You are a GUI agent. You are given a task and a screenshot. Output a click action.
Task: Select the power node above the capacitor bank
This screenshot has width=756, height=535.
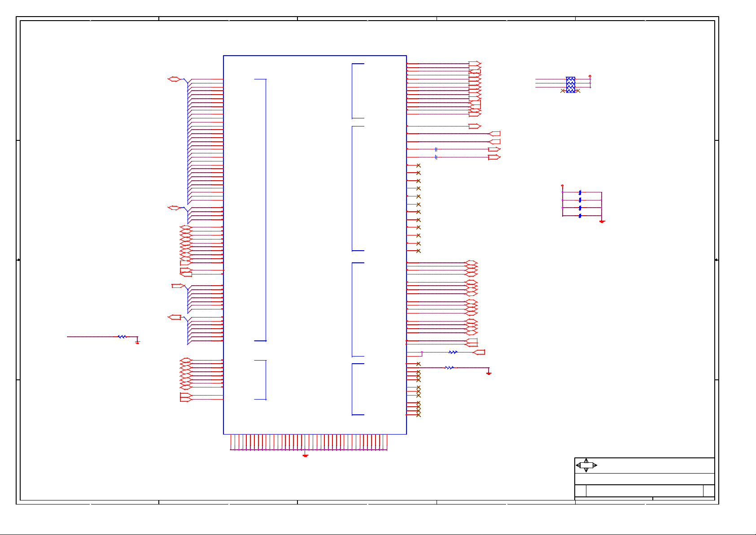pos(562,185)
